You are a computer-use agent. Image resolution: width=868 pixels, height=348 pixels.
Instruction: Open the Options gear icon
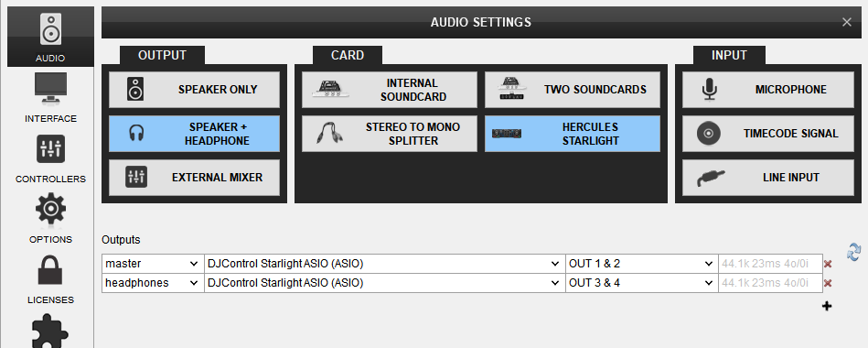pos(50,210)
